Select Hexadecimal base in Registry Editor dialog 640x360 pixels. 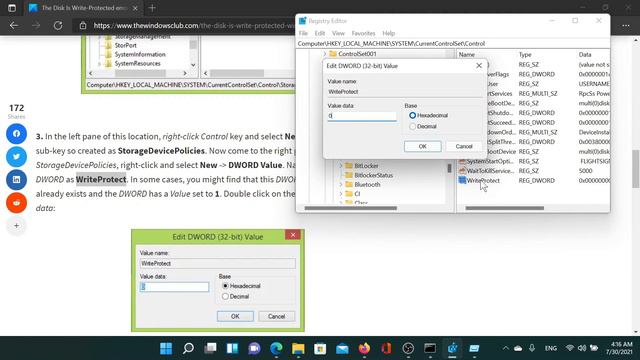[413, 116]
